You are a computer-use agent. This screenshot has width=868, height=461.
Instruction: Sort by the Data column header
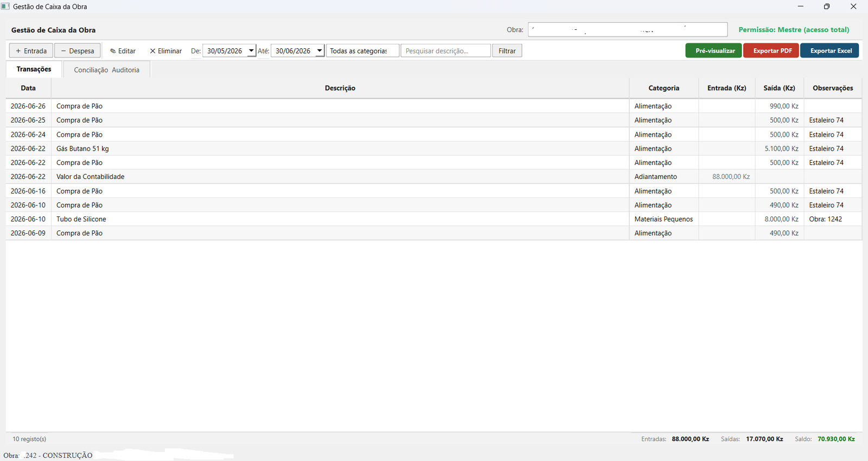(28, 88)
